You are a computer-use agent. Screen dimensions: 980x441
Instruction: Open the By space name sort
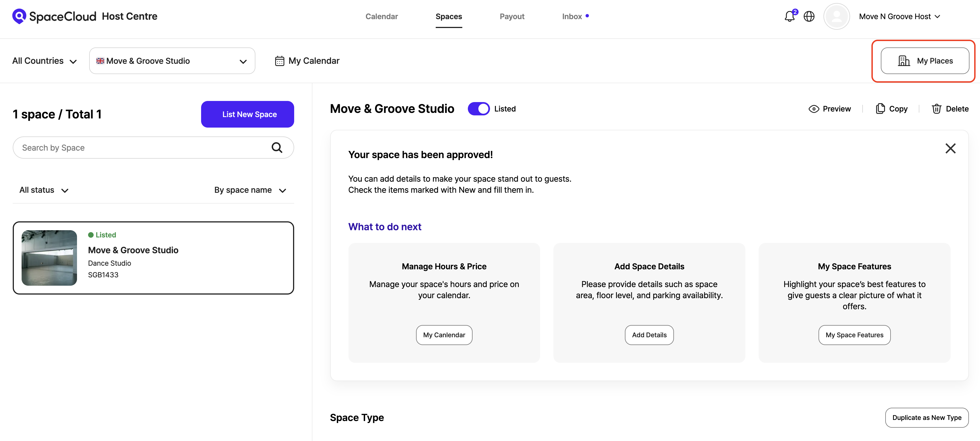pos(250,190)
